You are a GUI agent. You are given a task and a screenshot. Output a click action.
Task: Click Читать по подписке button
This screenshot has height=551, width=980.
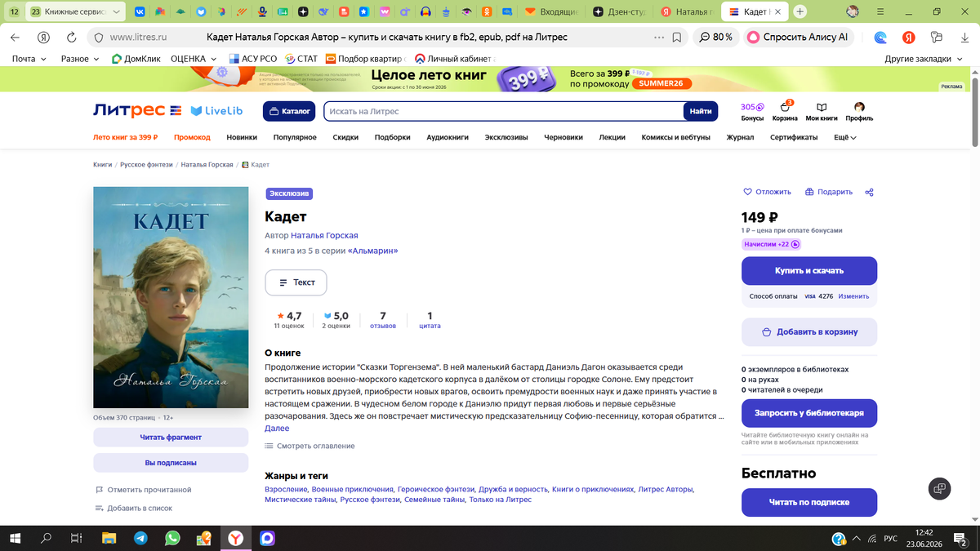[809, 502]
